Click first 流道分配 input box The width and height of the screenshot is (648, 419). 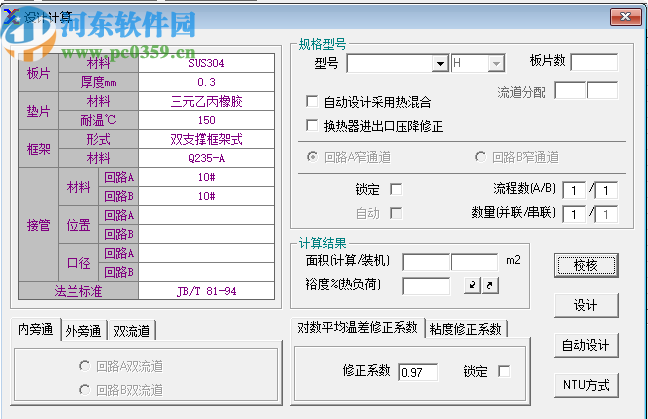pos(570,90)
